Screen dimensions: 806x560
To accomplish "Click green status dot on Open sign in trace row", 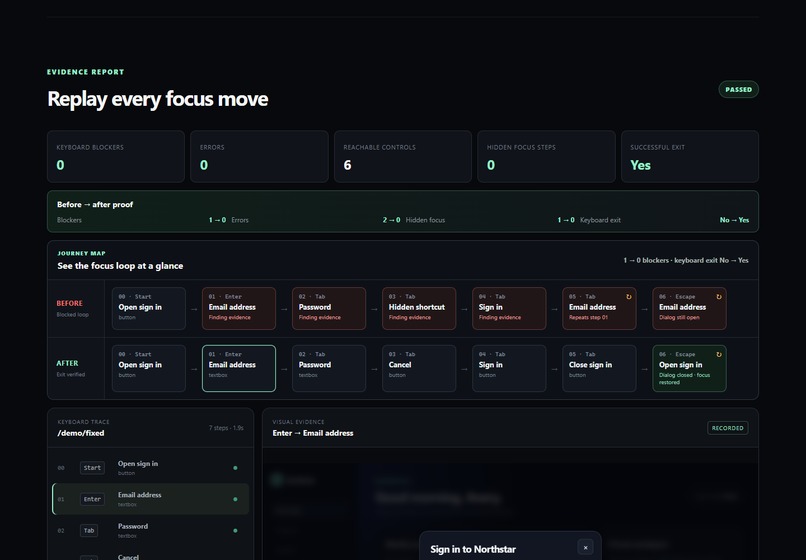I will tap(235, 468).
